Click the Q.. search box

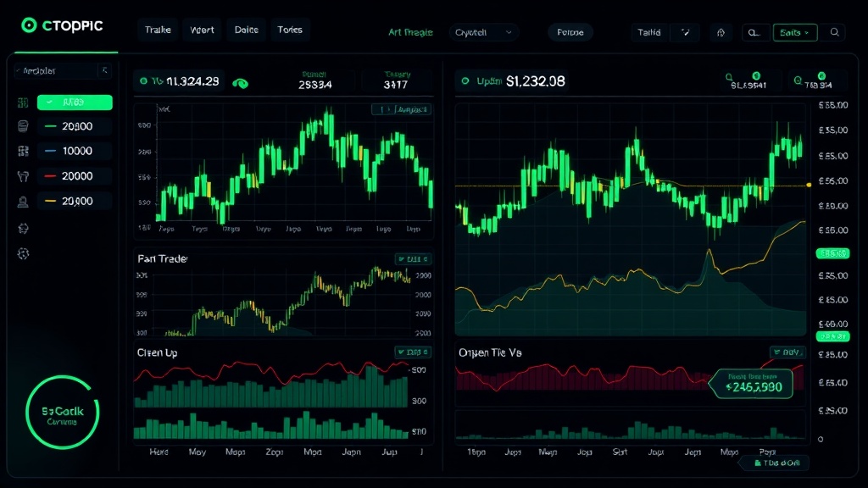pyautogui.click(x=755, y=33)
